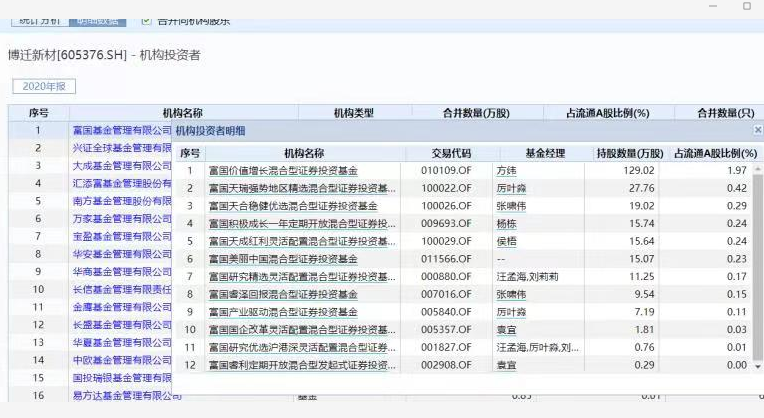764x418 pixels.
Task: Select trading code 009693.OF cell
Action: pos(446,224)
